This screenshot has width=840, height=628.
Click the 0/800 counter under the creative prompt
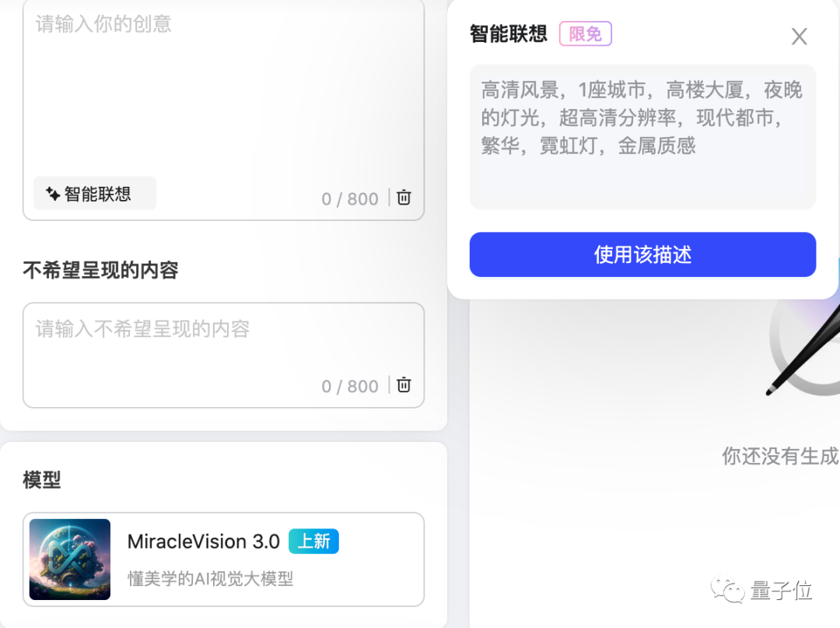350,198
